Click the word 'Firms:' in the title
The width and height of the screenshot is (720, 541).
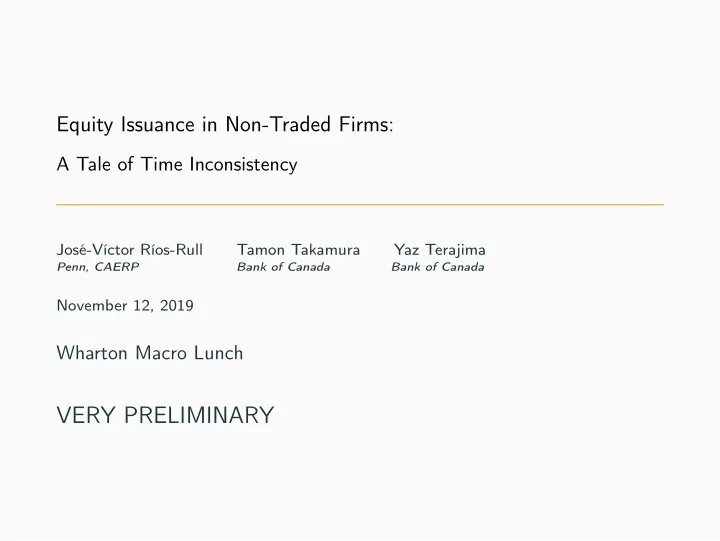coord(366,124)
